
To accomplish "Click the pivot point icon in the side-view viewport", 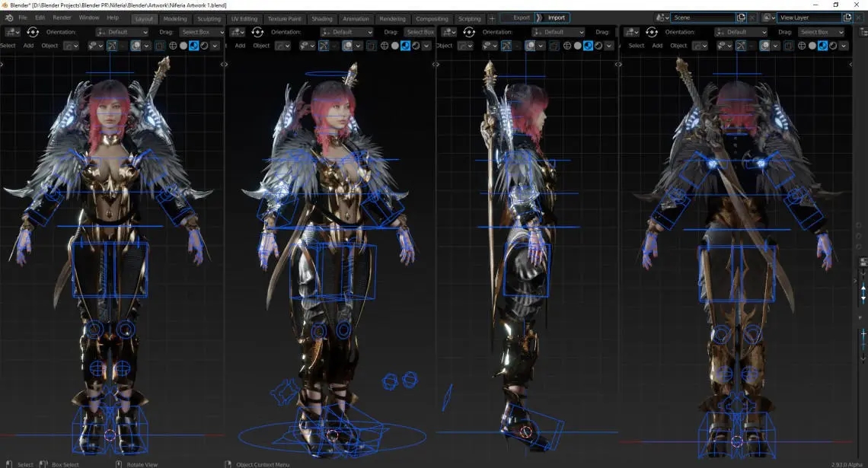I will [469, 32].
